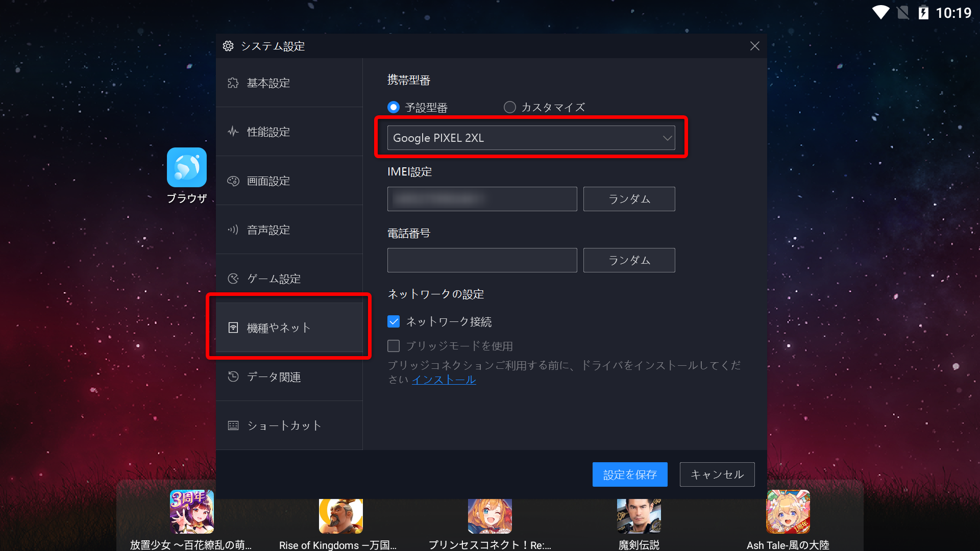Click 設定を保存 button
Image resolution: width=980 pixels, height=551 pixels.
click(630, 474)
